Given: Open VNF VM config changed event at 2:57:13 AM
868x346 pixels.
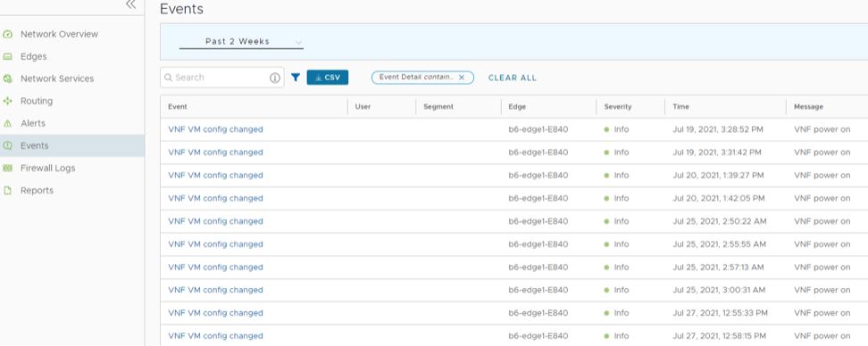Looking at the screenshot, I should [x=215, y=267].
